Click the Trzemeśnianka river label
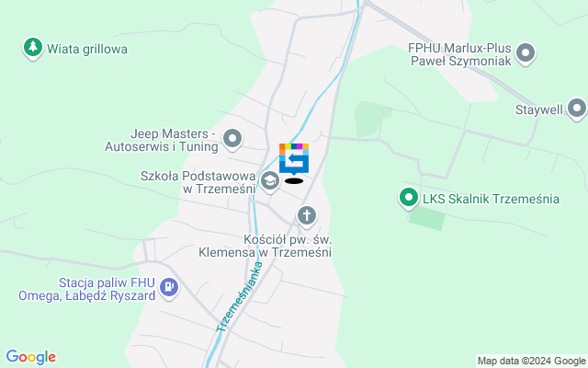 240,296
